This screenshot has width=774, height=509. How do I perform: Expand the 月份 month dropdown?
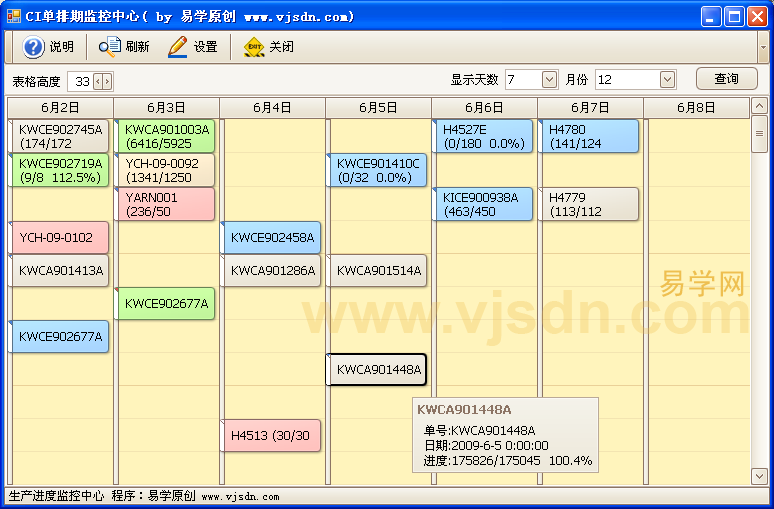pos(667,79)
